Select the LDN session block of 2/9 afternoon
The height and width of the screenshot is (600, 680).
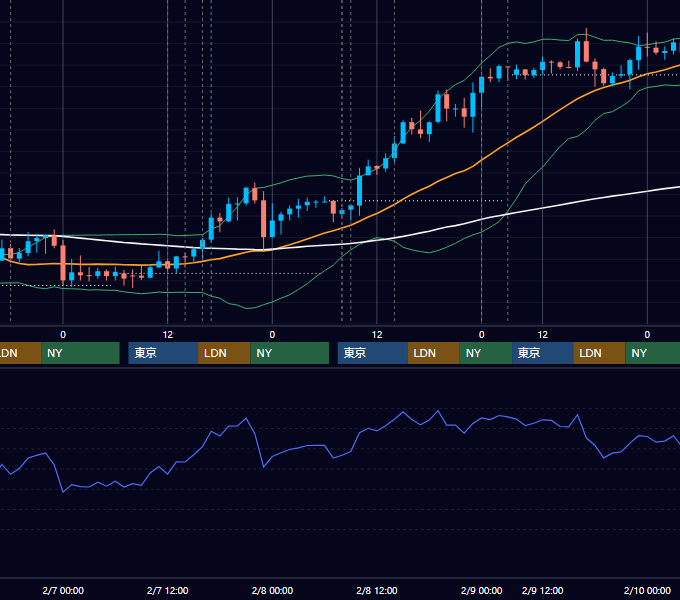click(599, 353)
